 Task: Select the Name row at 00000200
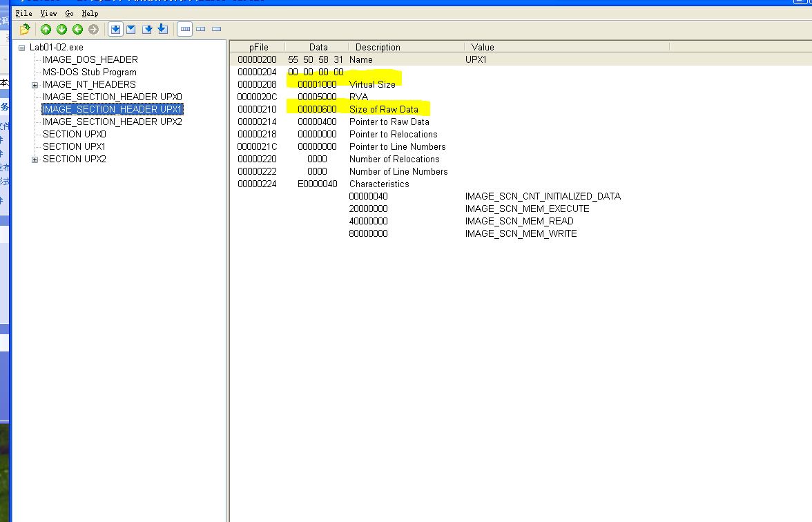pos(521,59)
